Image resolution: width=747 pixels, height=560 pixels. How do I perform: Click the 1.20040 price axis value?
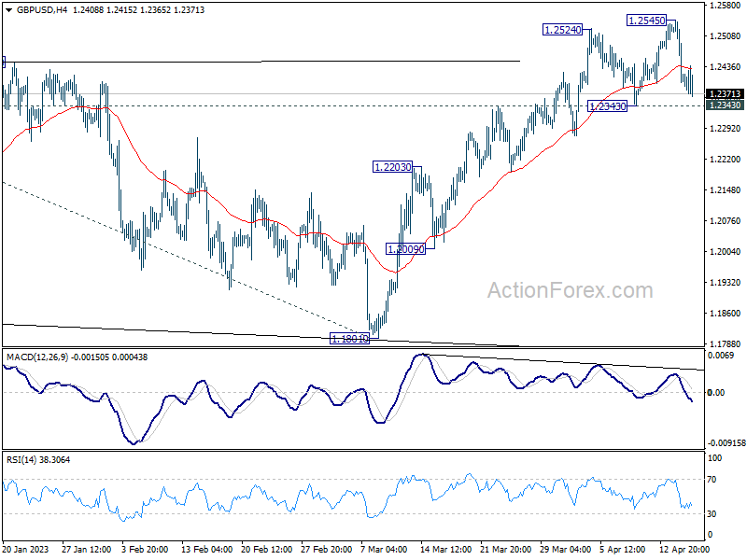[725, 251]
